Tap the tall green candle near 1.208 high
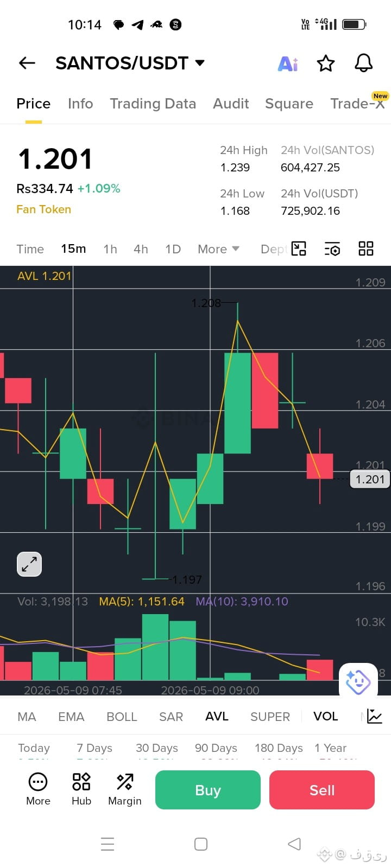This screenshot has width=391, height=868. tap(237, 403)
